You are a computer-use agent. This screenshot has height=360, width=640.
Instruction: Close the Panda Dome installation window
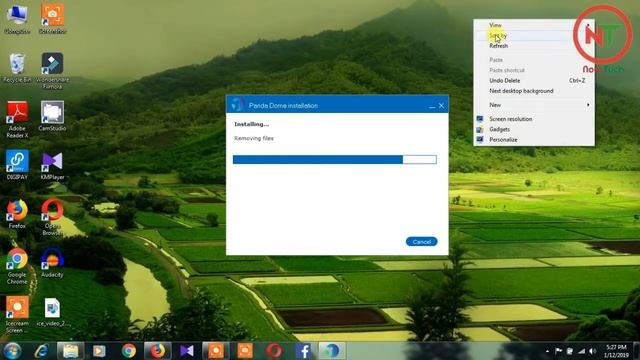[441, 106]
